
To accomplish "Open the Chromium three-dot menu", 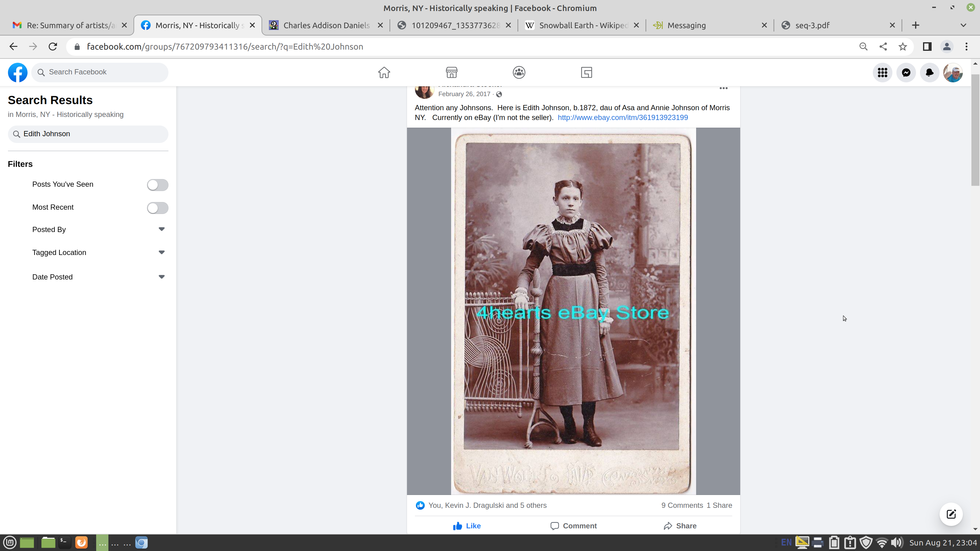I will pyautogui.click(x=967, y=47).
